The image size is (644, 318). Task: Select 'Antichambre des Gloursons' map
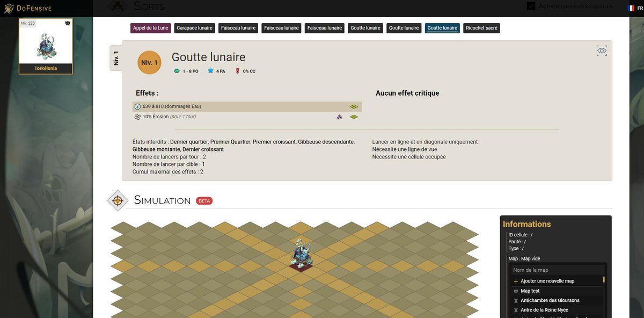550,300
